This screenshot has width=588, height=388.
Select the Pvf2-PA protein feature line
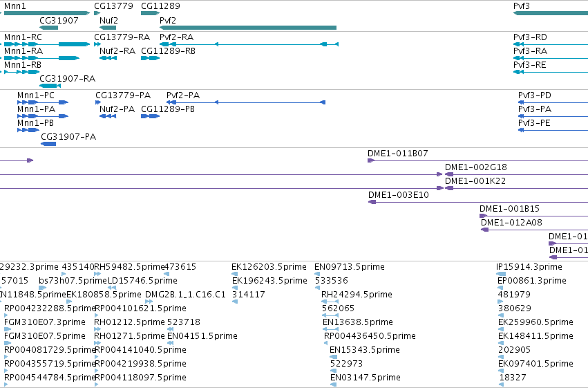pos(246,102)
